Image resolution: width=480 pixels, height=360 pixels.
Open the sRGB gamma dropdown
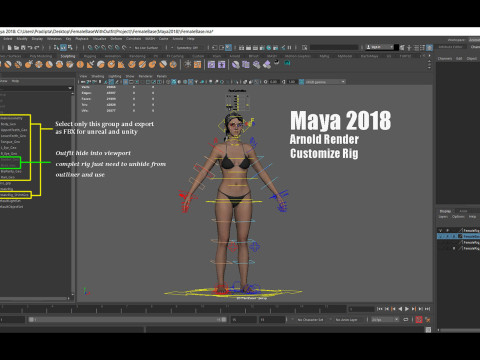tap(325, 82)
